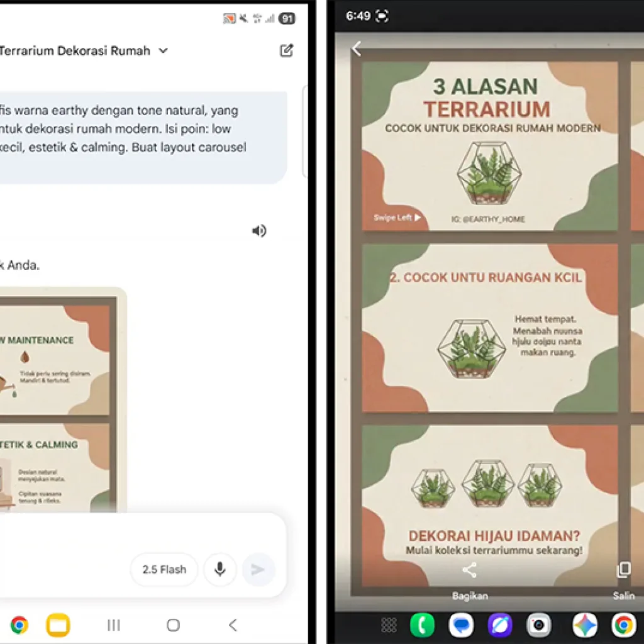
Task: Tap the "COCOK UNTU RUANGAN KCIL" slide
Action: click(489, 328)
